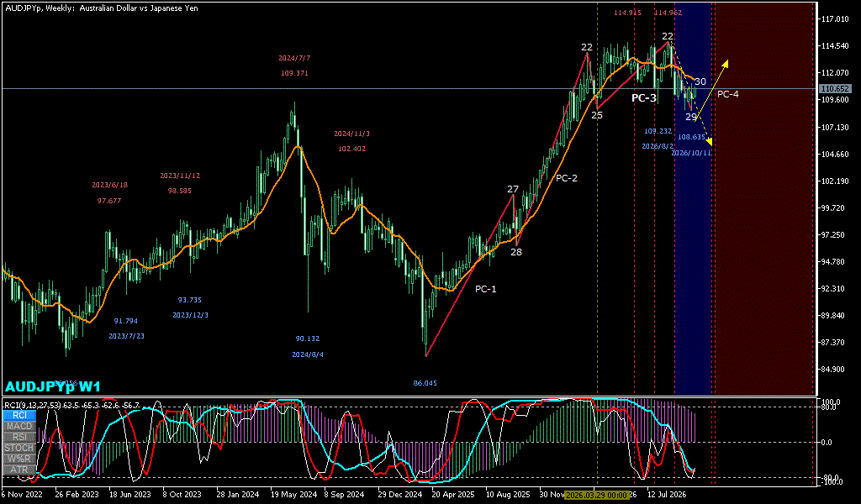Select swing count label 25

pyautogui.click(x=597, y=115)
